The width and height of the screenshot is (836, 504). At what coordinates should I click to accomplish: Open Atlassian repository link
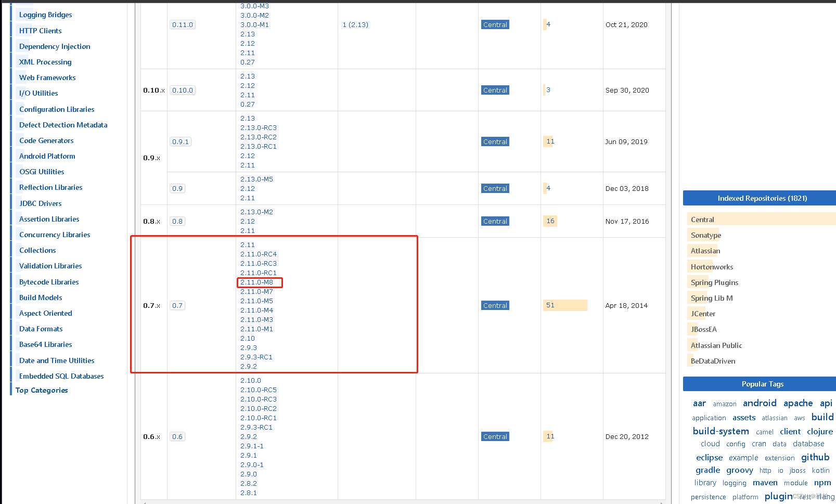[x=705, y=251]
